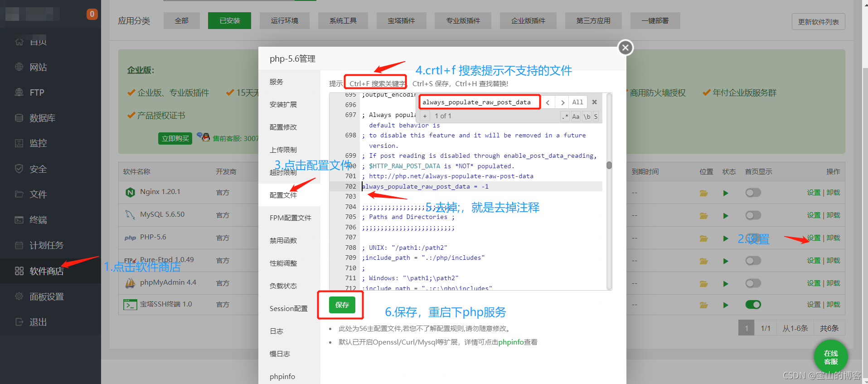This screenshot has width=868, height=384.
Task: Click the MySQL status play icon
Action: [x=726, y=216]
